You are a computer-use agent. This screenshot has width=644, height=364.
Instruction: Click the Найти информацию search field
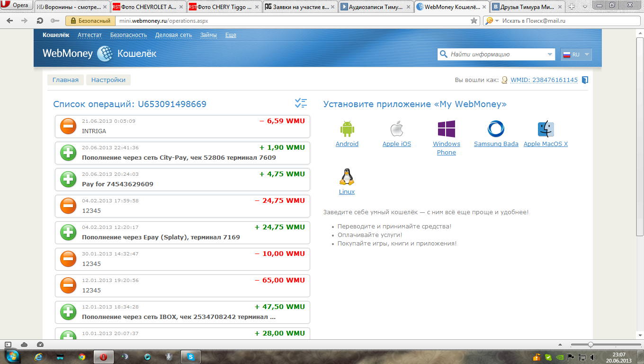click(x=496, y=55)
